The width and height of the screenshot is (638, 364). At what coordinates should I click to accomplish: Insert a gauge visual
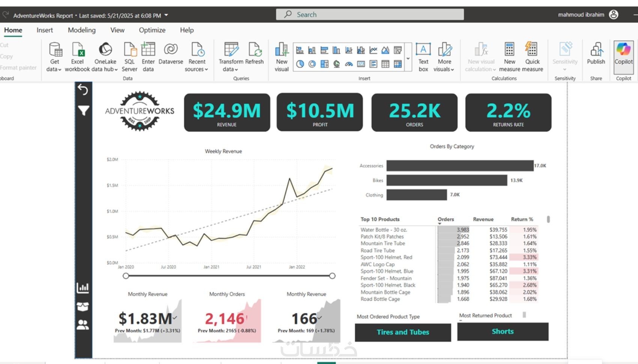[349, 64]
